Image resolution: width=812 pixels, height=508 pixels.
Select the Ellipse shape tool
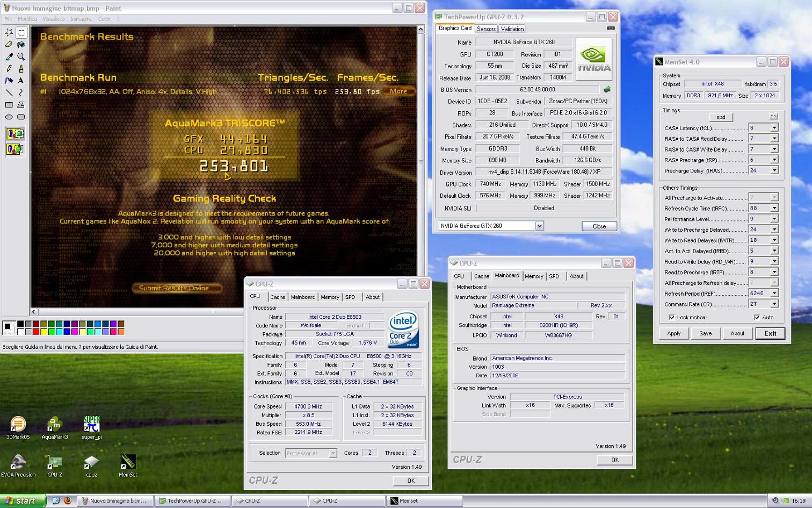tap(9, 117)
